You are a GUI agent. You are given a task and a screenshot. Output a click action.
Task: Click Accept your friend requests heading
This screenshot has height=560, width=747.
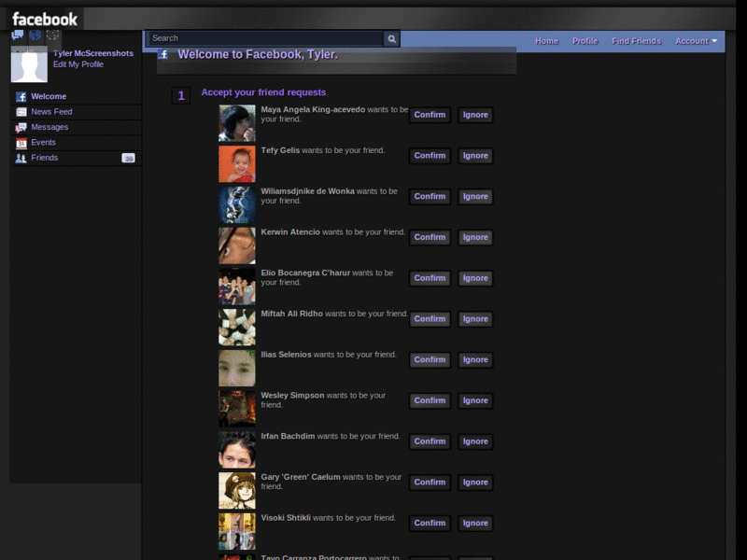click(x=263, y=92)
